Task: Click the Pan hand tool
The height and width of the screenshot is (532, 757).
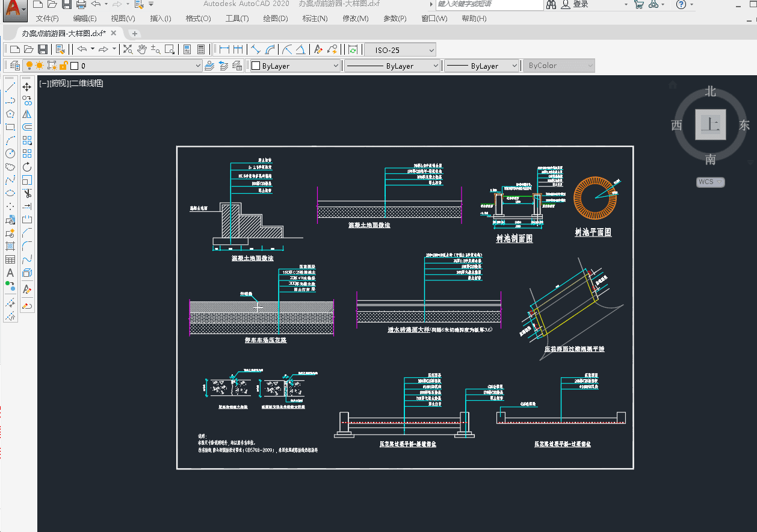Action: click(x=142, y=49)
